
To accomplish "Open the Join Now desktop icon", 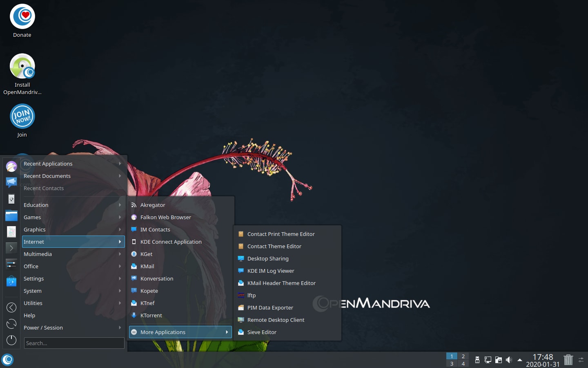I will (x=22, y=117).
